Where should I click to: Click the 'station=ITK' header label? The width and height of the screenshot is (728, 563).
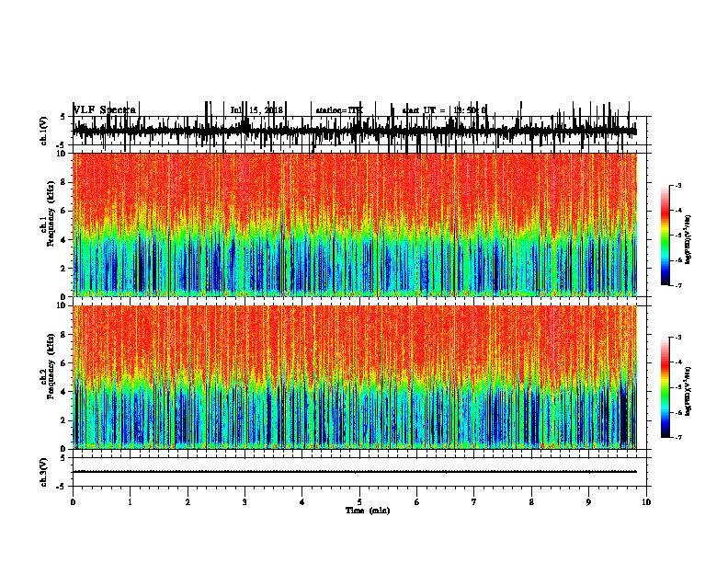tap(339, 110)
